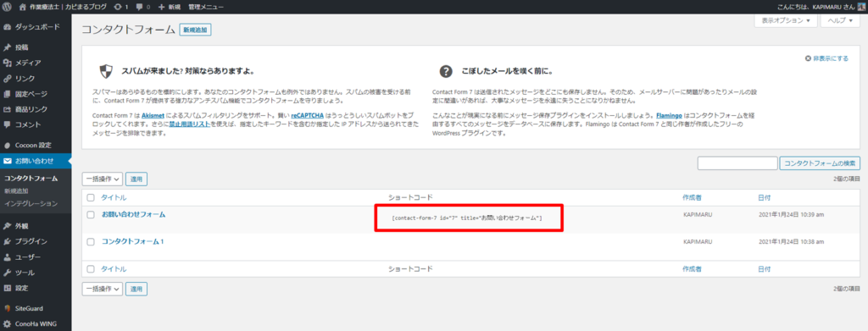The image size is (868, 331).
Task: Sort by footer 日付 column link
Action: 764,269
